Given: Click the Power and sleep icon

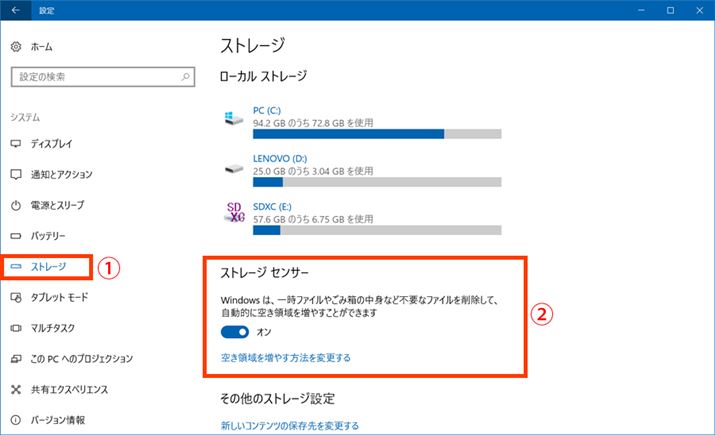Looking at the screenshot, I should pos(15,206).
